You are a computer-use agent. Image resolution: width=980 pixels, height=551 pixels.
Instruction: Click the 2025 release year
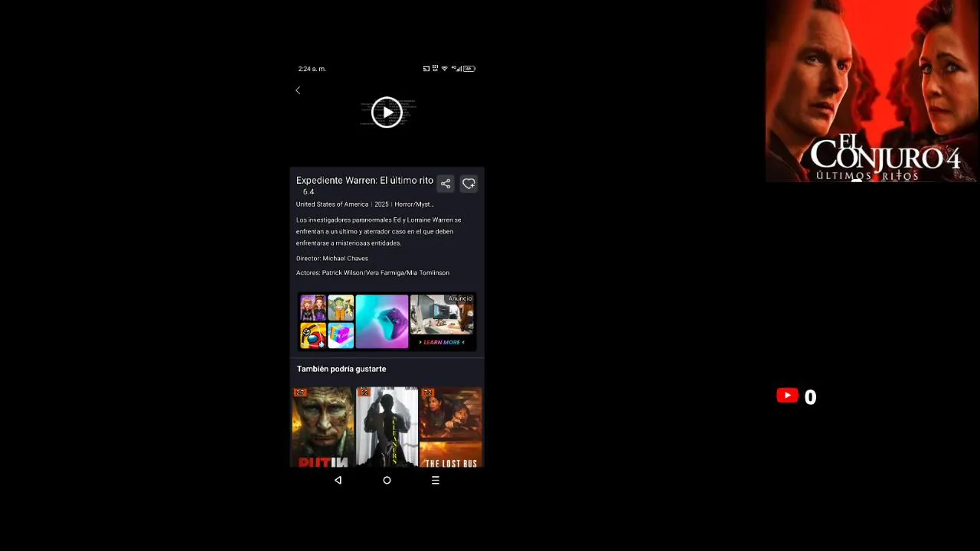381,204
